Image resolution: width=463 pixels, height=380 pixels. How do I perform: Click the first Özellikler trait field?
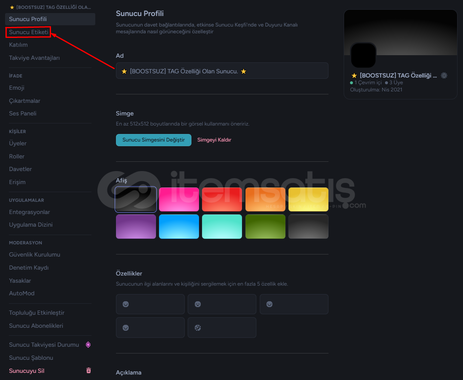[150, 304]
